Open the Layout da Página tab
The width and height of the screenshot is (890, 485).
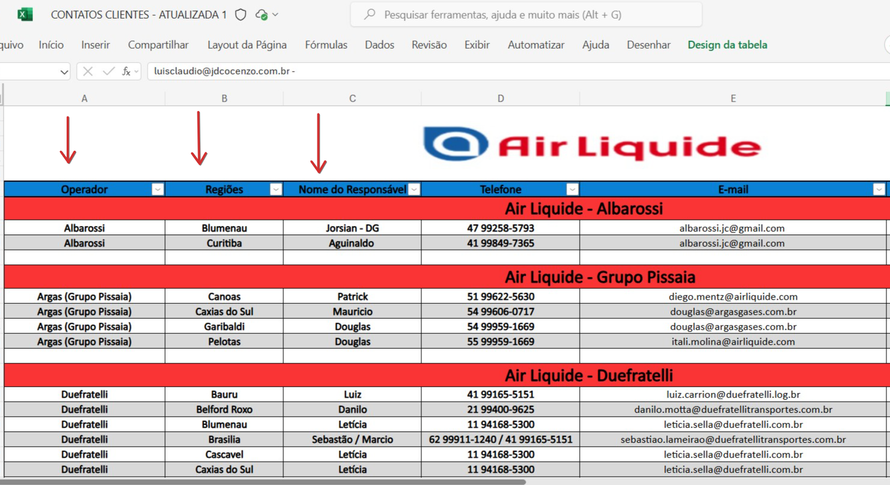click(x=247, y=45)
